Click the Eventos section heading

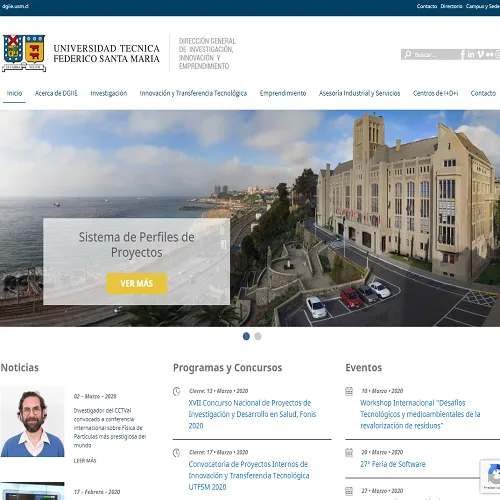364,368
